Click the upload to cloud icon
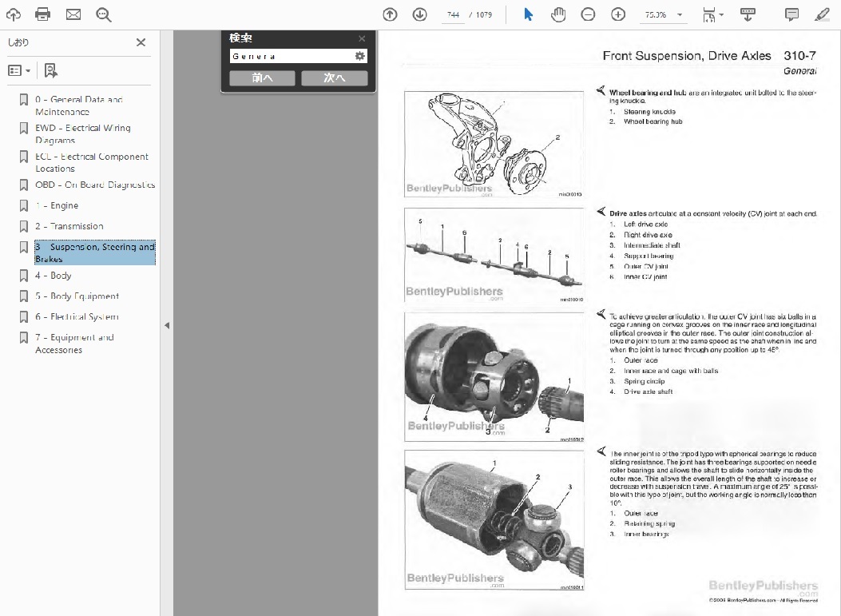This screenshot has height=616, width=841. (14, 14)
